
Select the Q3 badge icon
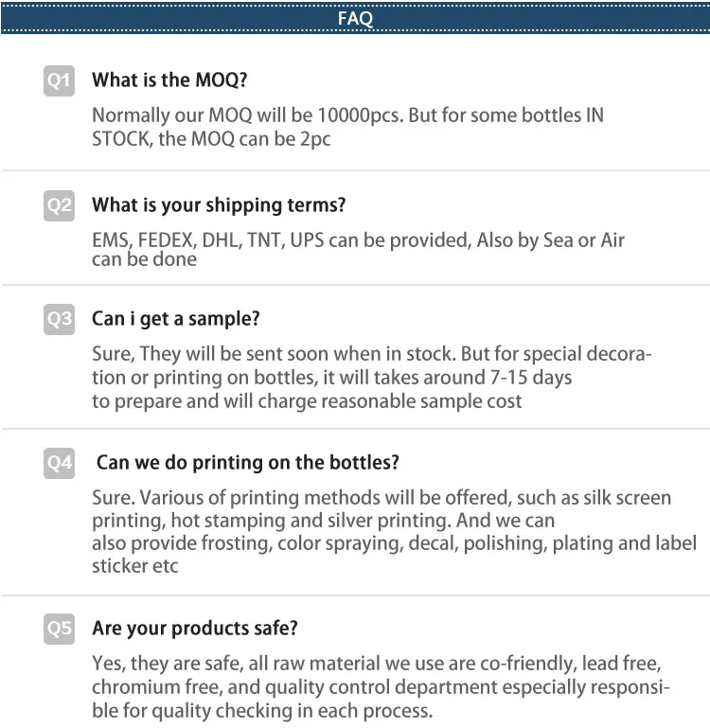pyautogui.click(x=59, y=319)
